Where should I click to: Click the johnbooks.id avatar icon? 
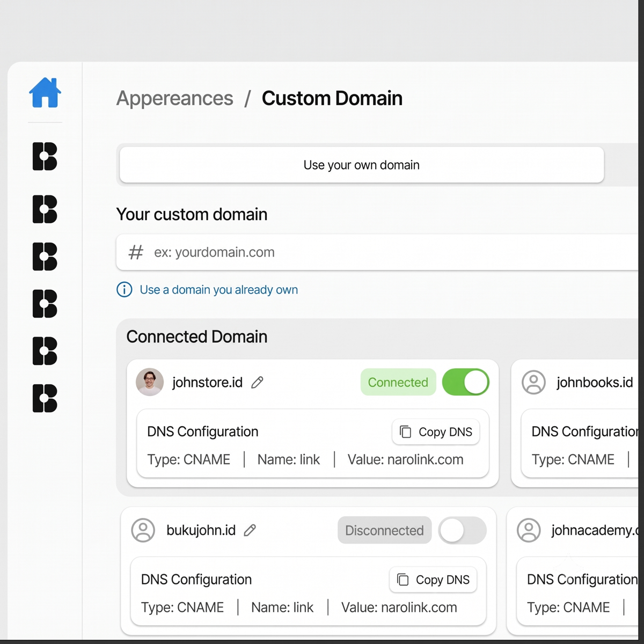coord(533,382)
